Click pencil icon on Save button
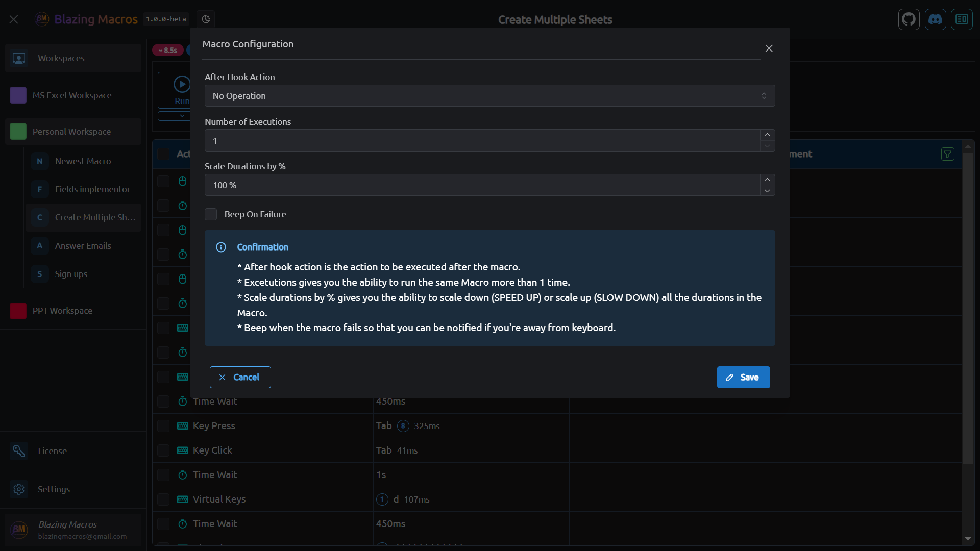The image size is (980, 551). pos(730,378)
